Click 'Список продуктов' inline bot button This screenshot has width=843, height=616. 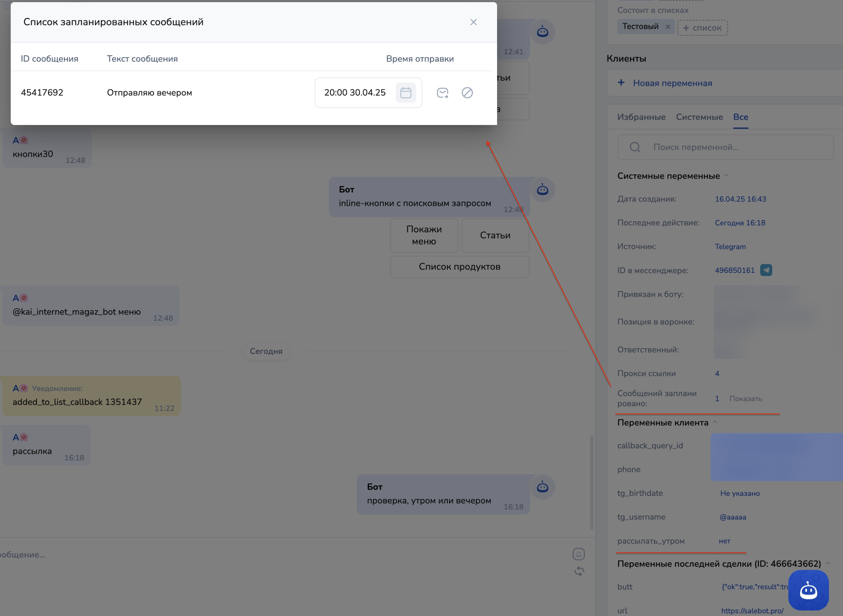459,267
